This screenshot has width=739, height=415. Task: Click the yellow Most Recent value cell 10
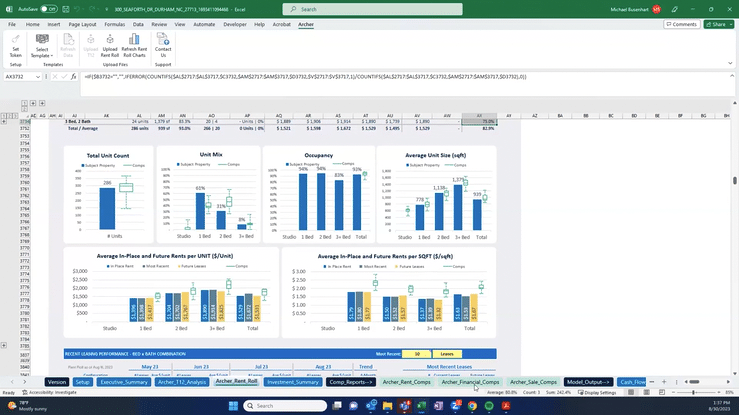(x=417, y=354)
